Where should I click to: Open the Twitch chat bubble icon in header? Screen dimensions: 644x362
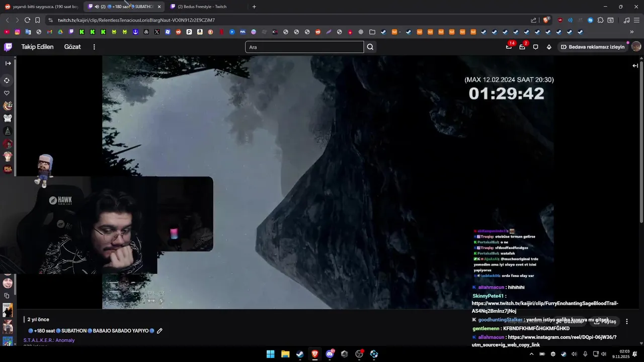(536, 47)
